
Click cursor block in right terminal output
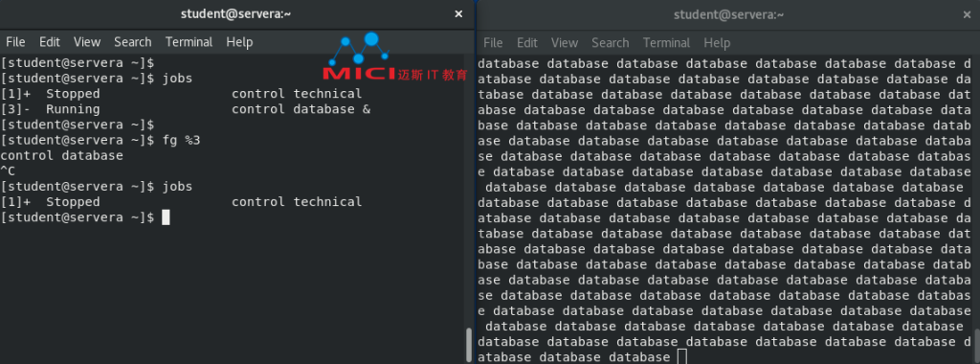tap(681, 356)
